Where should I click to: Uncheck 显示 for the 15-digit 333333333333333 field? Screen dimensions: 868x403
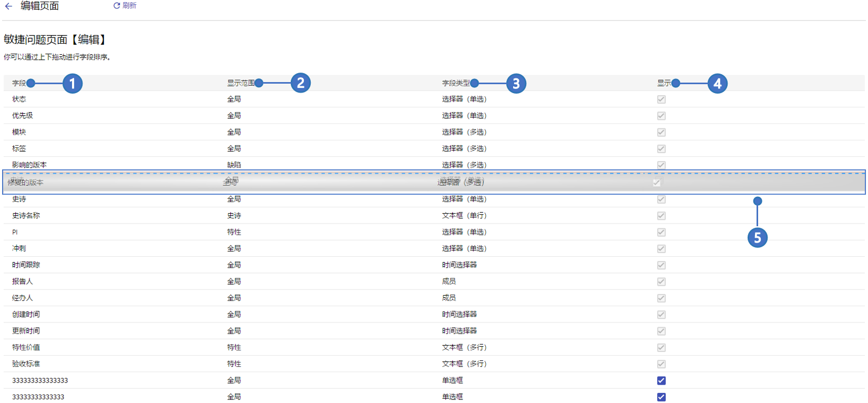661,381
